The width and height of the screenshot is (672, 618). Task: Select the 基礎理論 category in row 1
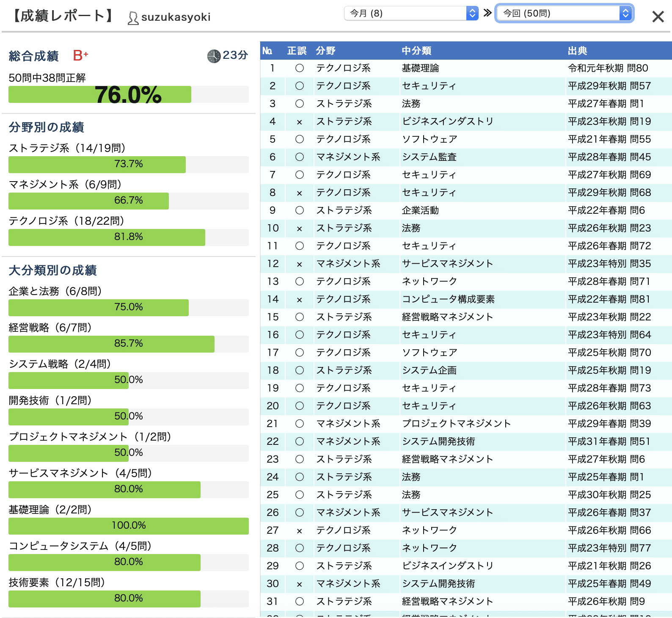tap(420, 68)
